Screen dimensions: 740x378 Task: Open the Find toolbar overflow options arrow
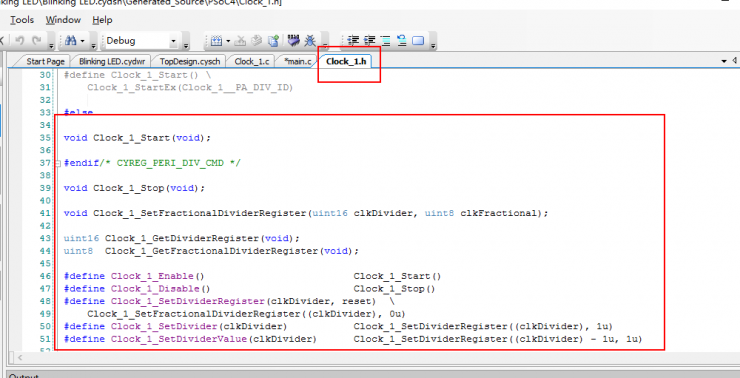coord(93,46)
